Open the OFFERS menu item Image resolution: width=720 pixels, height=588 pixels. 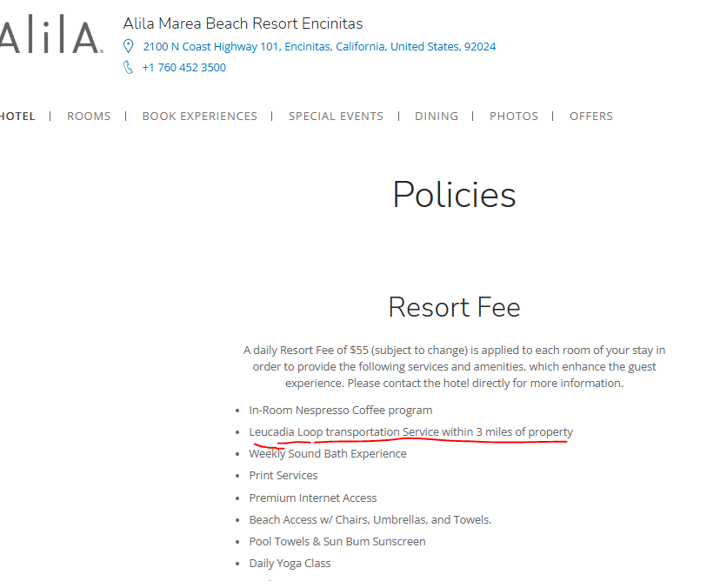coord(591,117)
